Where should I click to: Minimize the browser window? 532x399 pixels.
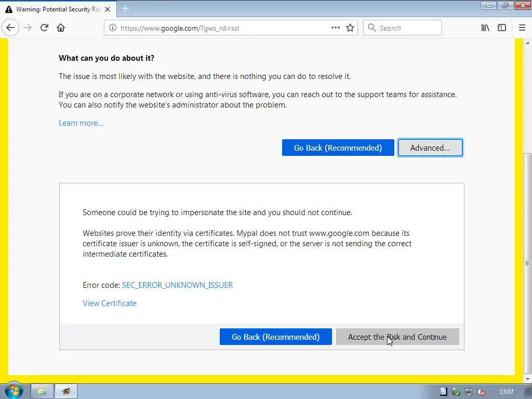(x=488, y=5)
